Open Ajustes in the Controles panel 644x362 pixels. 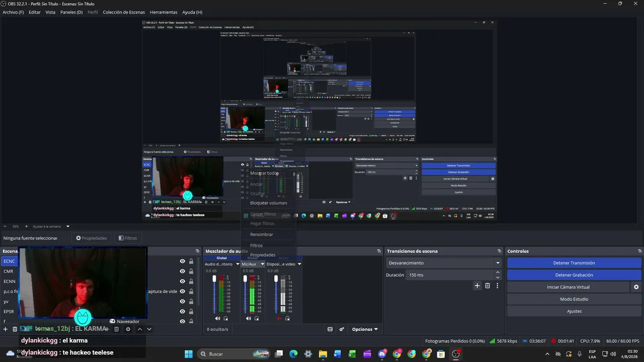click(x=574, y=311)
